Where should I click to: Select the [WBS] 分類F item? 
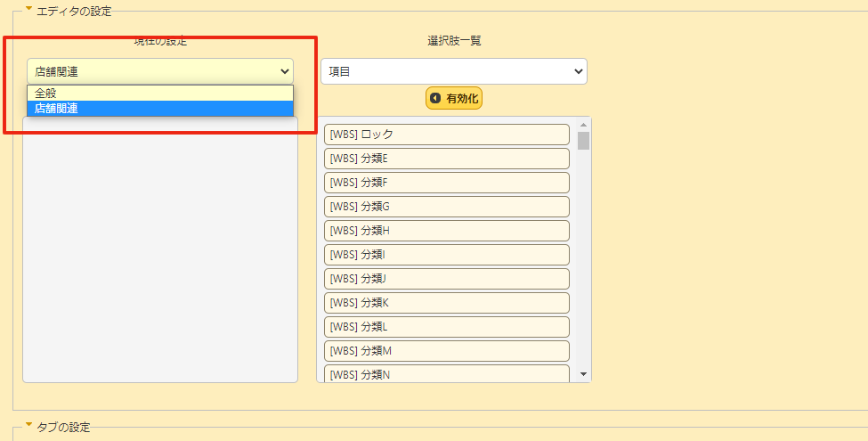[x=447, y=183]
